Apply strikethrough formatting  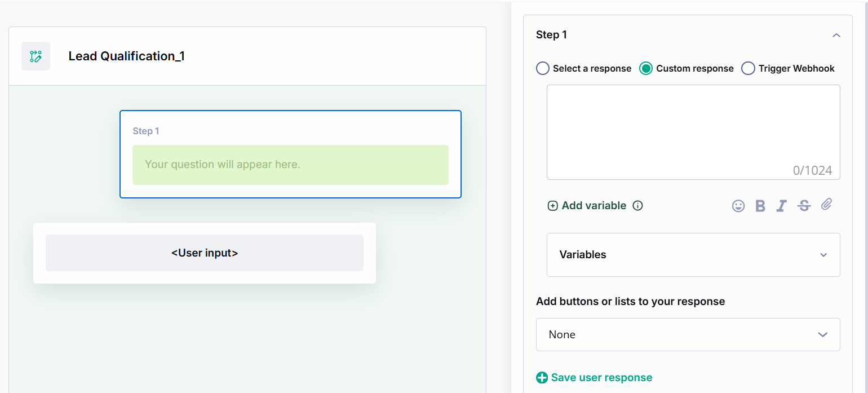click(x=804, y=206)
